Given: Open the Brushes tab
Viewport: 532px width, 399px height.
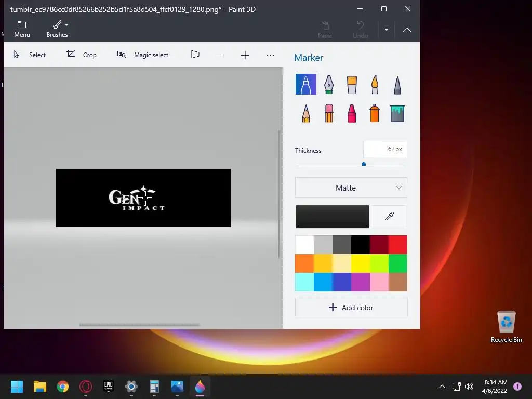Looking at the screenshot, I should coord(57,29).
